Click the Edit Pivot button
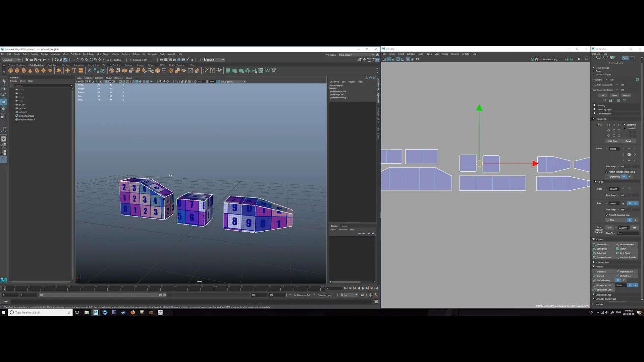The height and width of the screenshot is (362, 644). tap(613, 141)
